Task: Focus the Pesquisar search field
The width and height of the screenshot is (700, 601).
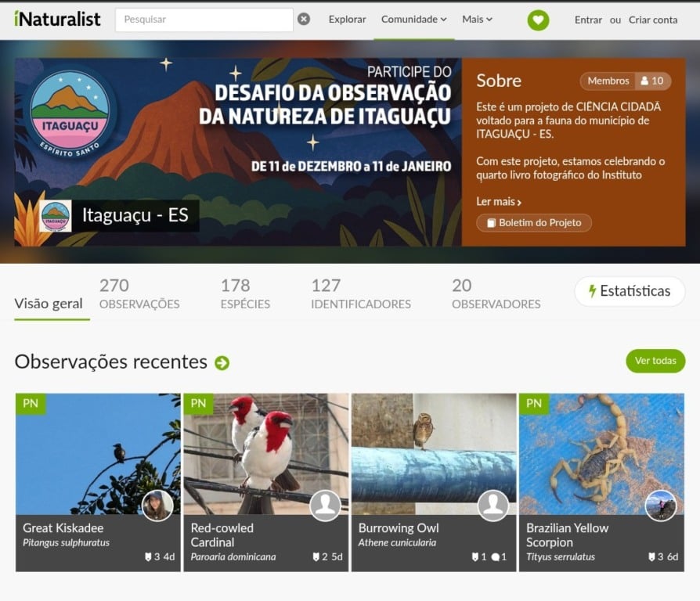Action: [x=204, y=20]
